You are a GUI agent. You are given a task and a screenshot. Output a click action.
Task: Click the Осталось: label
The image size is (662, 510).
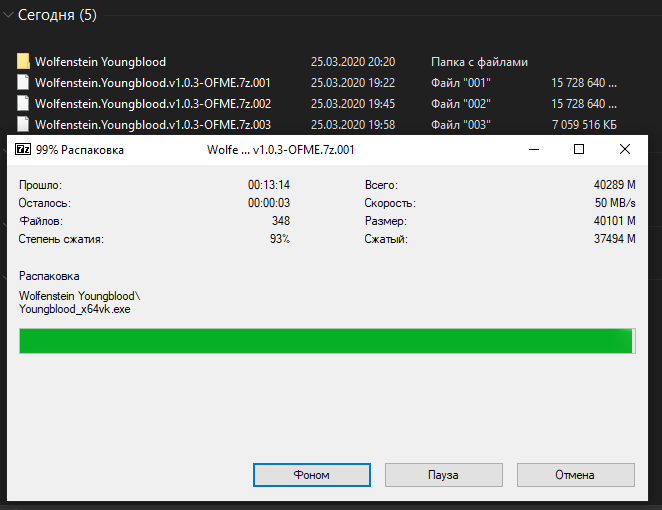coord(45,203)
